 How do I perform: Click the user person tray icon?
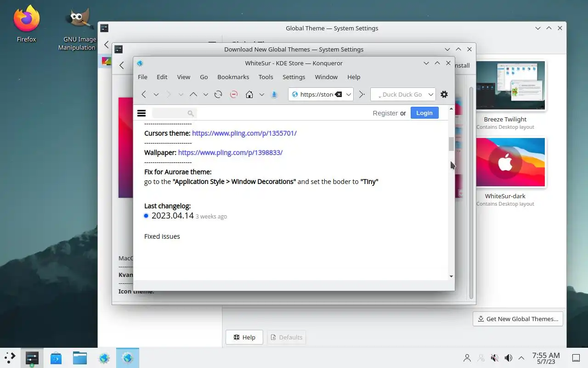tap(467, 358)
